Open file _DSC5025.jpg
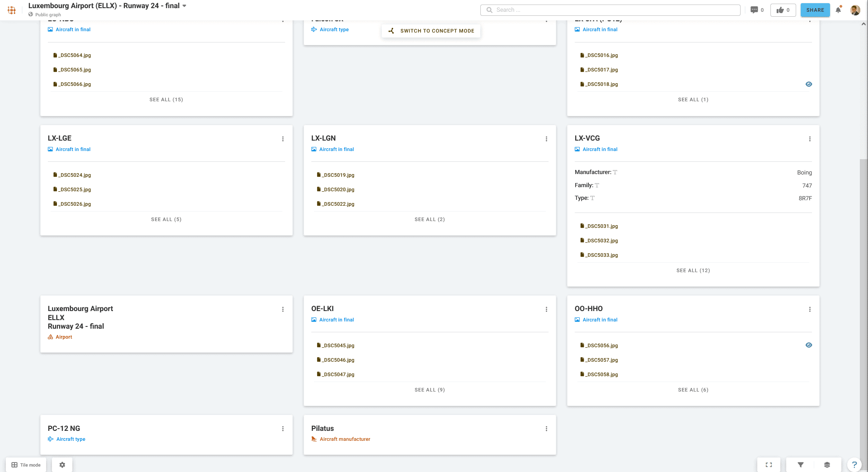 (x=72, y=189)
